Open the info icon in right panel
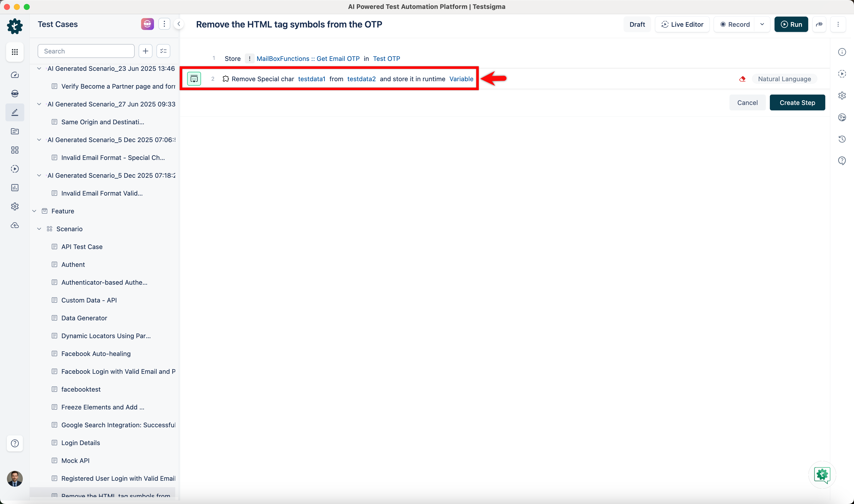Image resolution: width=854 pixels, height=504 pixels. tap(842, 52)
